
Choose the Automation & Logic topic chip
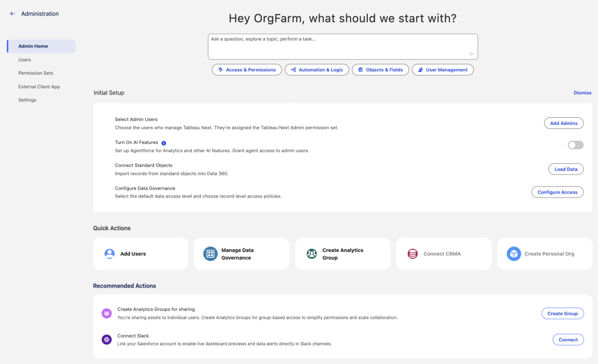tap(317, 70)
